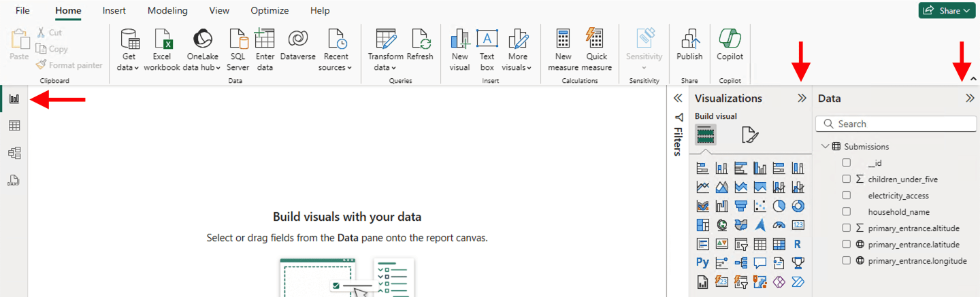Switch to the Modeling ribbon tab
The width and height of the screenshot is (980, 297).
click(167, 11)
